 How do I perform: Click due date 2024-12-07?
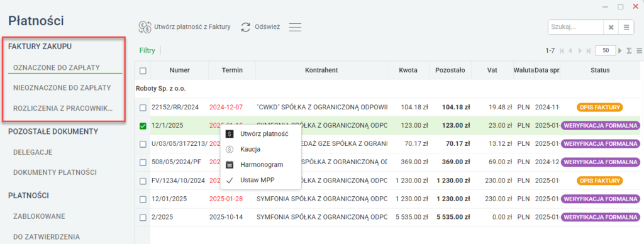click(x=226, y=108)
